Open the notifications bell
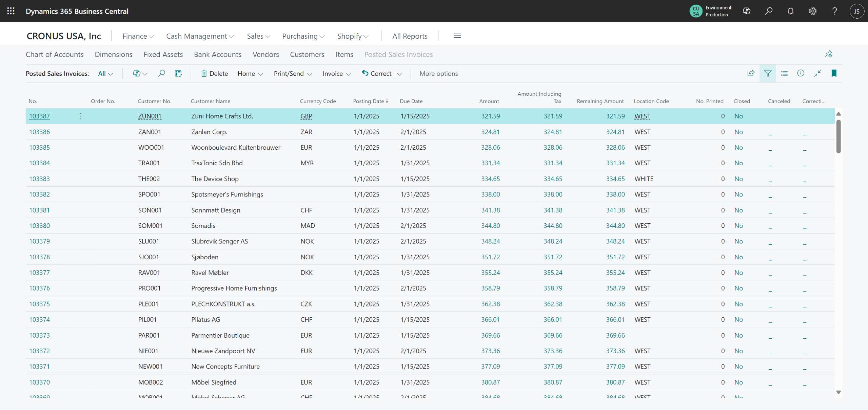868x410 pixels. point(791,11)
